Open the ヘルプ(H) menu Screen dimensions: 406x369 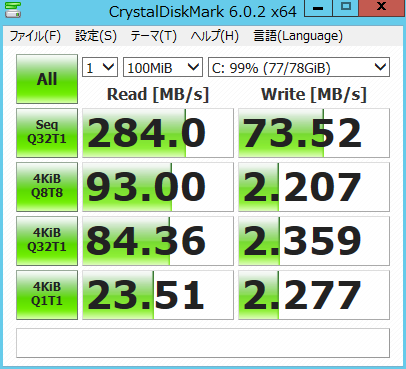pos(215,36)
